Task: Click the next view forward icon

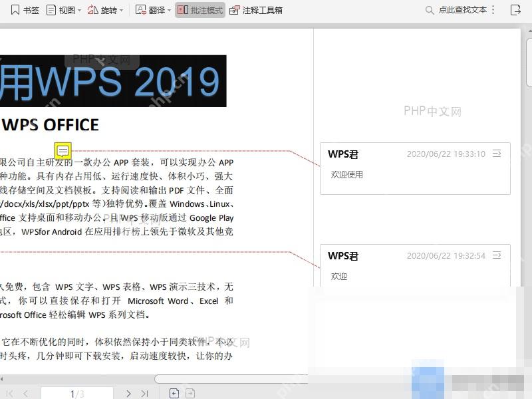Action: [190, 393]
